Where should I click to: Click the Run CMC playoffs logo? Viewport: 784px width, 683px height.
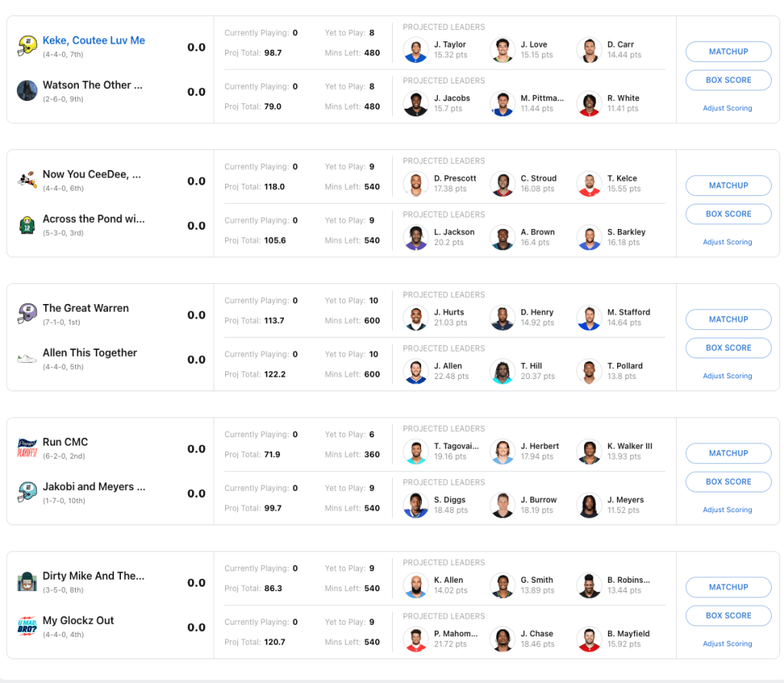coord(28,448)
